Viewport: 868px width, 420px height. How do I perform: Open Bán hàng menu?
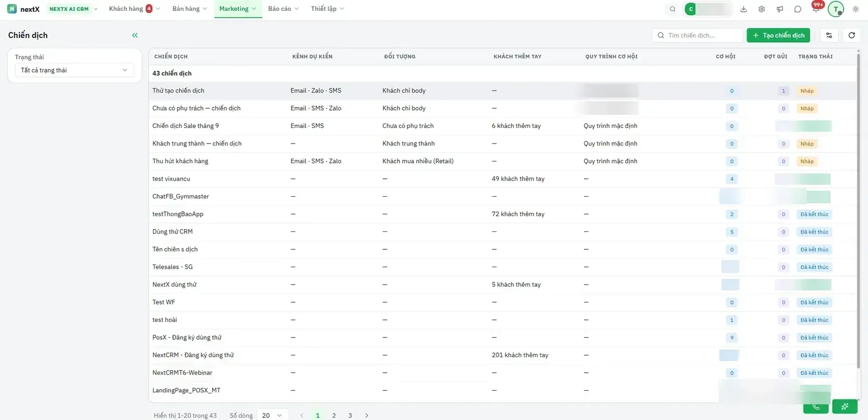coord(189,9)
